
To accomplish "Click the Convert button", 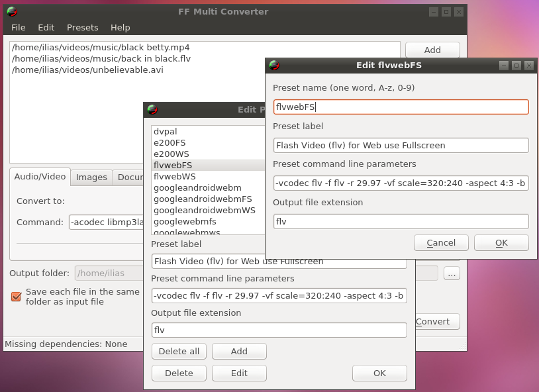I will tap(437, 322).
